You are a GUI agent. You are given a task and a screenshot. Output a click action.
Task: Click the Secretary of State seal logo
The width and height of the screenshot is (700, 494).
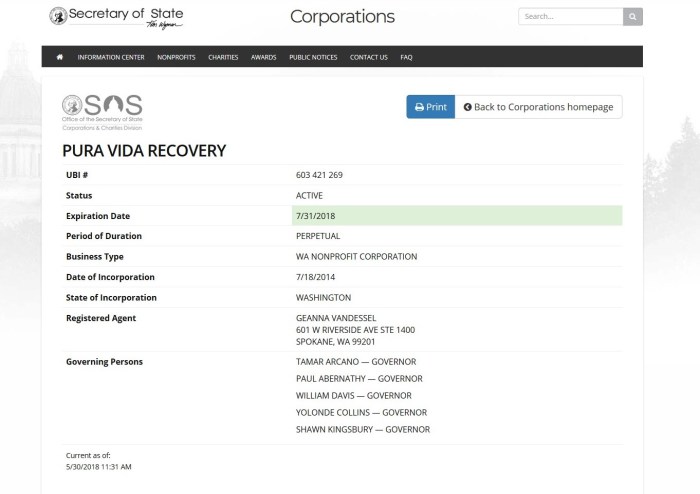tap(59, 16)
